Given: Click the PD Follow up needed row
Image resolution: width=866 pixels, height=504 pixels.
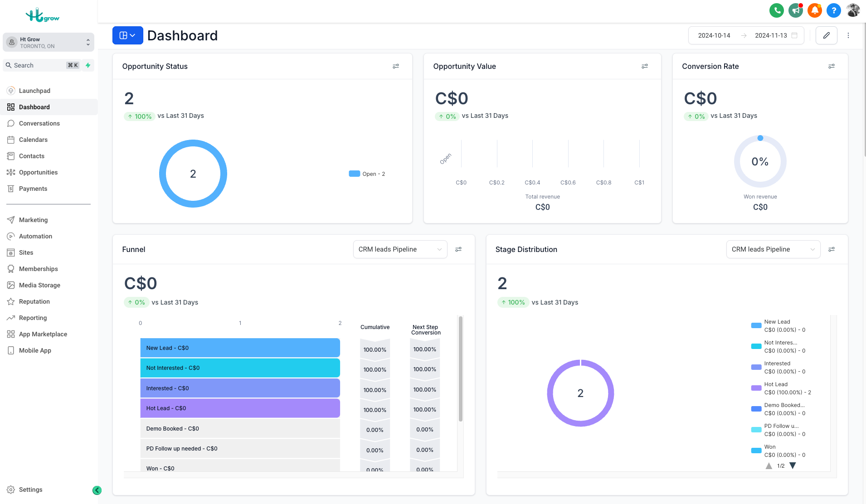Looking at the screenshot, I should 240,448.
